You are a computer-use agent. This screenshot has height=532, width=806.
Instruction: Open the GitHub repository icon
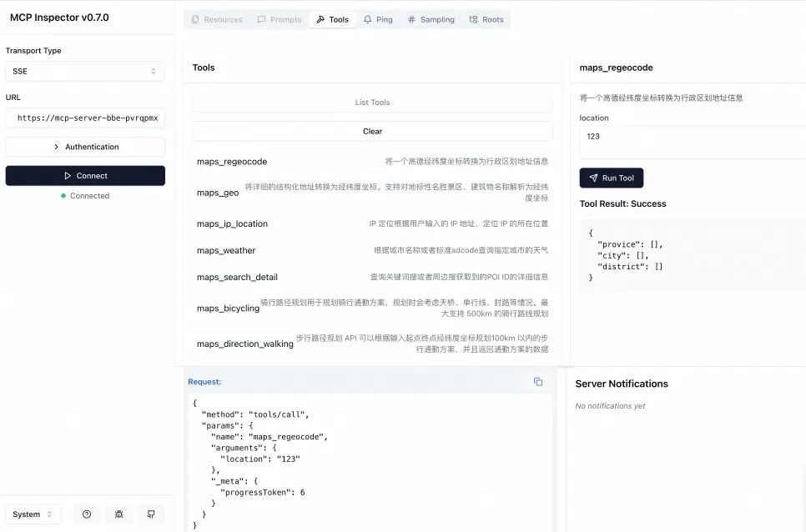click(x=151, y=514)
